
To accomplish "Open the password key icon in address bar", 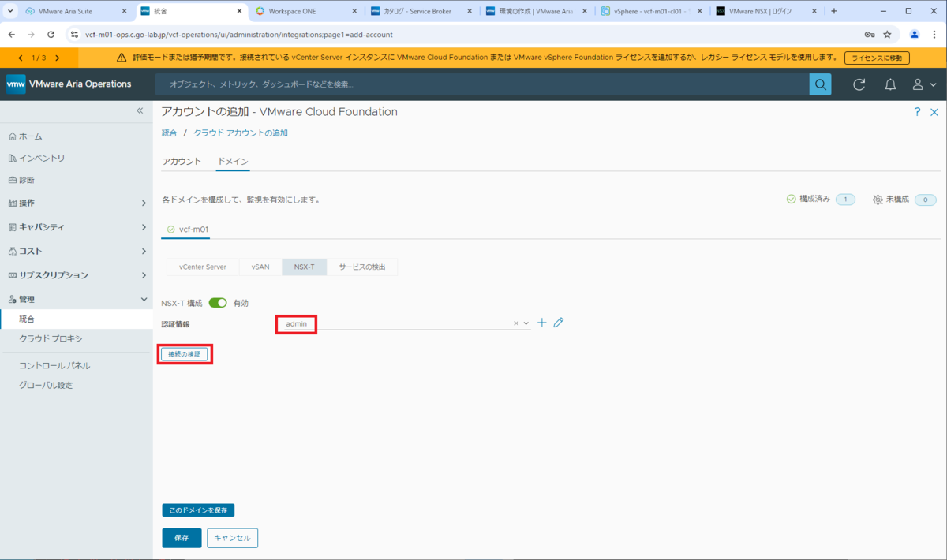I will (x=869, y=35).
